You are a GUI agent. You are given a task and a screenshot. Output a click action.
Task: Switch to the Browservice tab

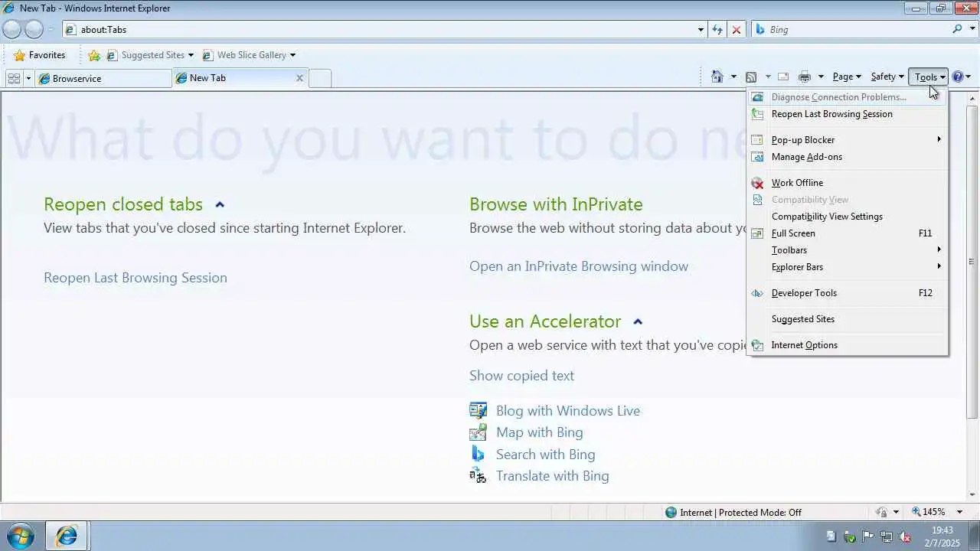tap(103, 78)
